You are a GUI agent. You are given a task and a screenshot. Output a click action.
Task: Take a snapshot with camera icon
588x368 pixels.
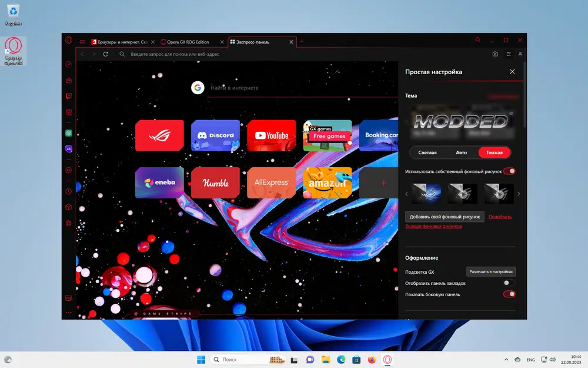[x=495, y=54]
